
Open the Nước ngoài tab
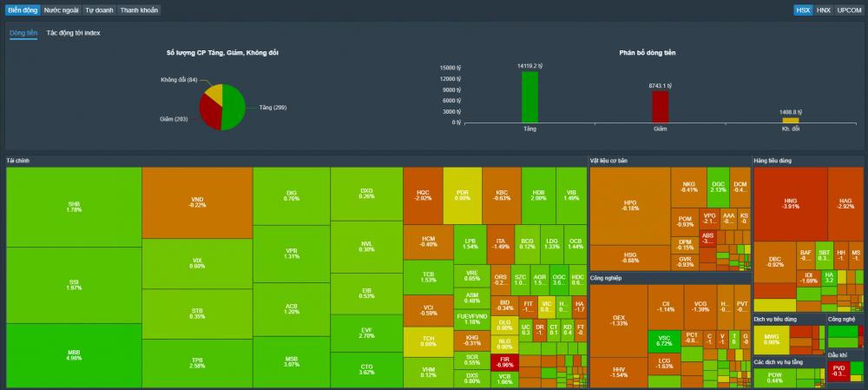coord(62,10)
